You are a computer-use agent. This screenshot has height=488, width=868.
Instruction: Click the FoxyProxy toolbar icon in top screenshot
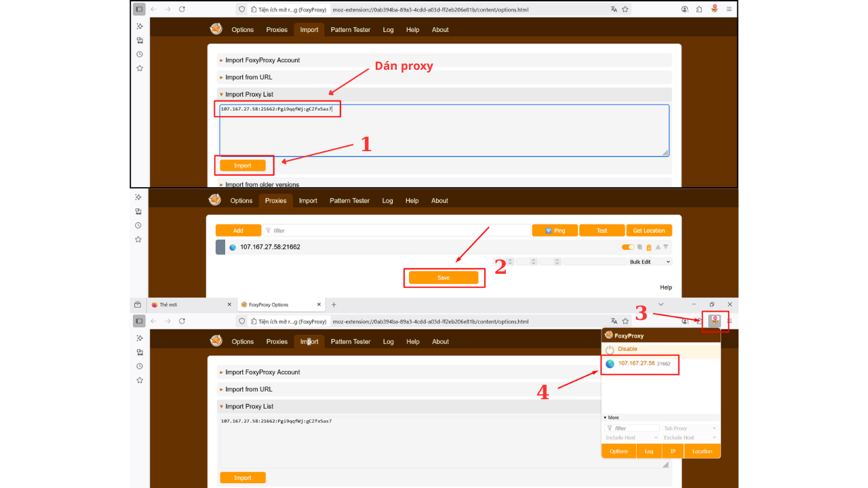715,9
